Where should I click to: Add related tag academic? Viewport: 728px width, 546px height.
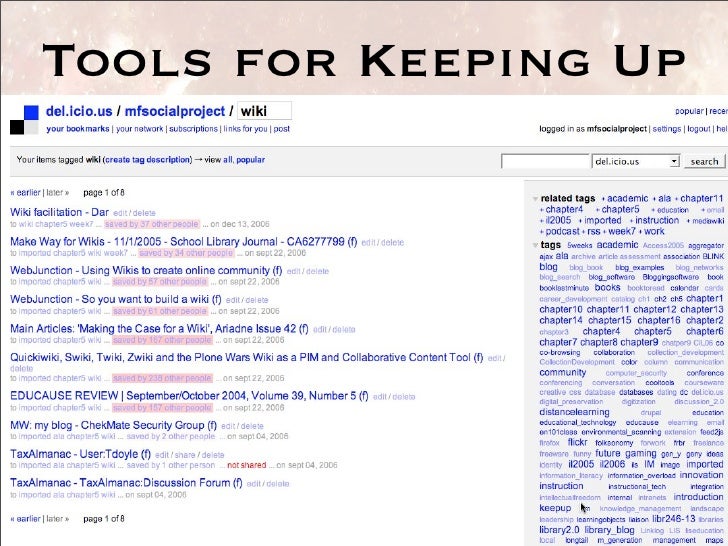627,199
